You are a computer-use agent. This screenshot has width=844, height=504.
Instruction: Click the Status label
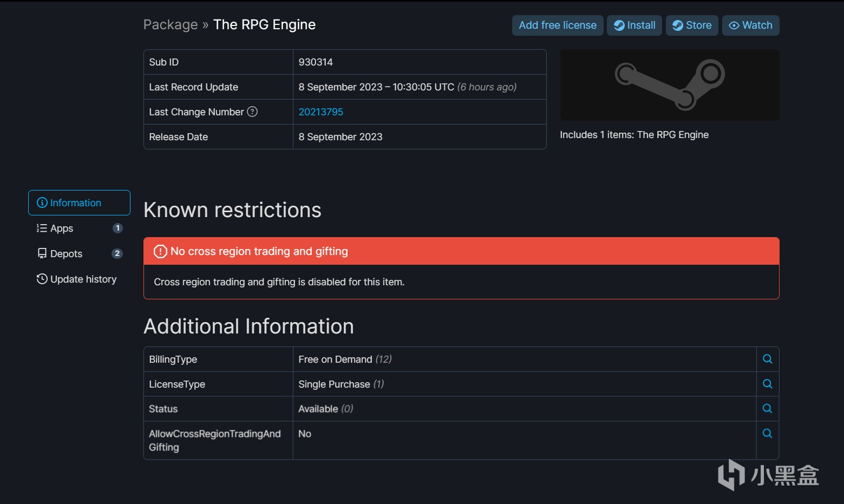163,409
